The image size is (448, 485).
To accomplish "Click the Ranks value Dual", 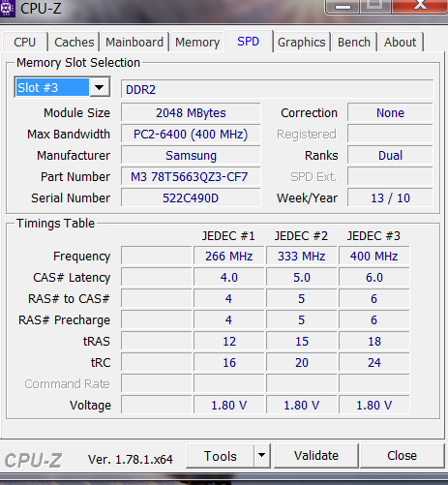I will point(390,156).
